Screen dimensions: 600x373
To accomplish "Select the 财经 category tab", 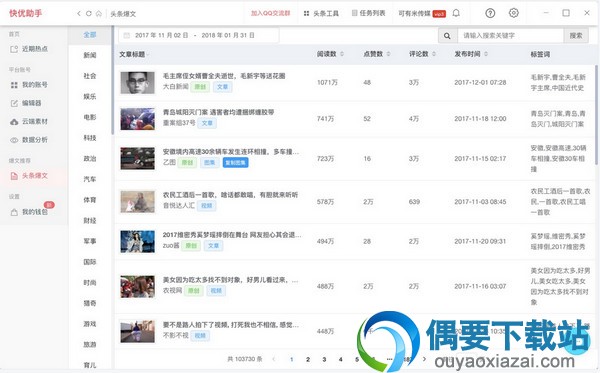I will (x=90, y=221).
